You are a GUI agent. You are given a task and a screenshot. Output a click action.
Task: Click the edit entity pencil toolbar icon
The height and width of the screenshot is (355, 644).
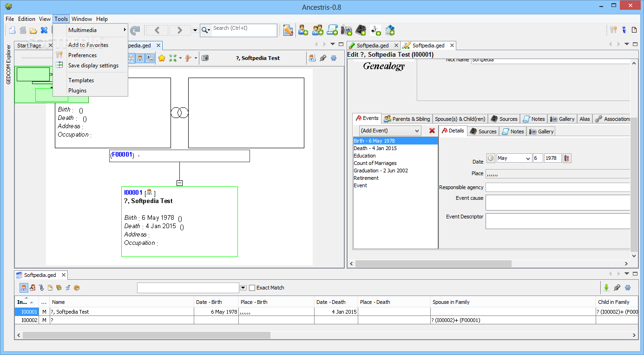click(288, 30)
